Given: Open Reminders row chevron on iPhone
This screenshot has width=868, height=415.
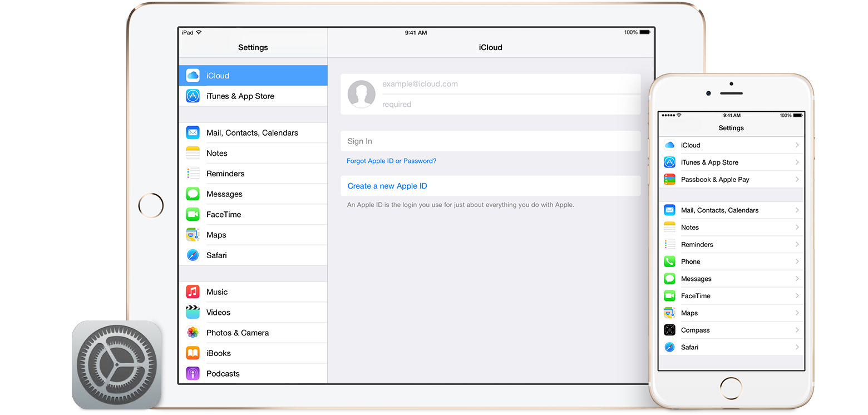Looking at the screenshot, I should coord(797,244).
